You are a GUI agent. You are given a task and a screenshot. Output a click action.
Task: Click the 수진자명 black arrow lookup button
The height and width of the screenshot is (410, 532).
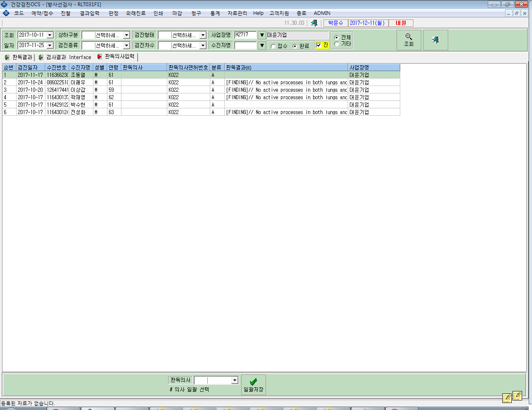point(262,45)
